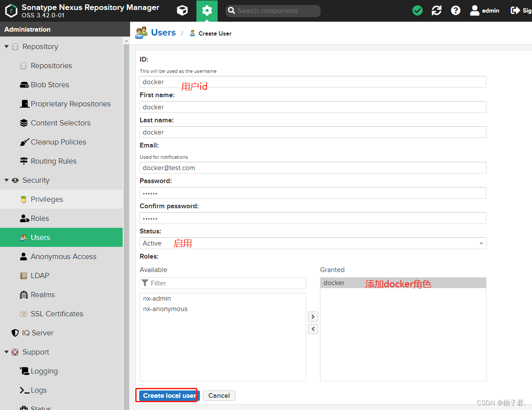This screenshot has width=532, height=410.
Task: Check system status via green check icon
Action: point(417,10)
